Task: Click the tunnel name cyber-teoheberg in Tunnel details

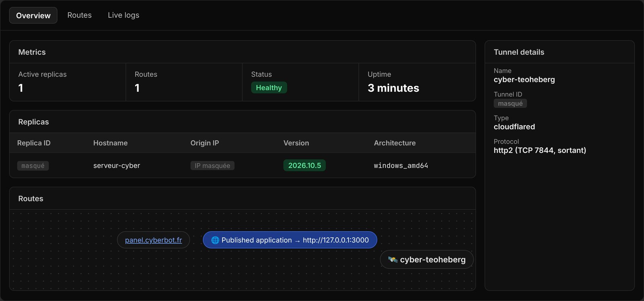Action: click(x=524, y=80)
